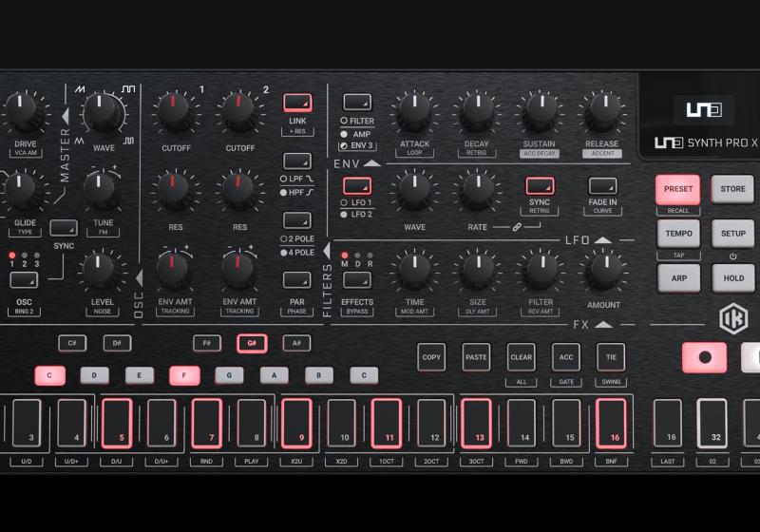
Task: Toggle the EFFECTS selector button
Action: pyautogui.click(x=357, y=280)
